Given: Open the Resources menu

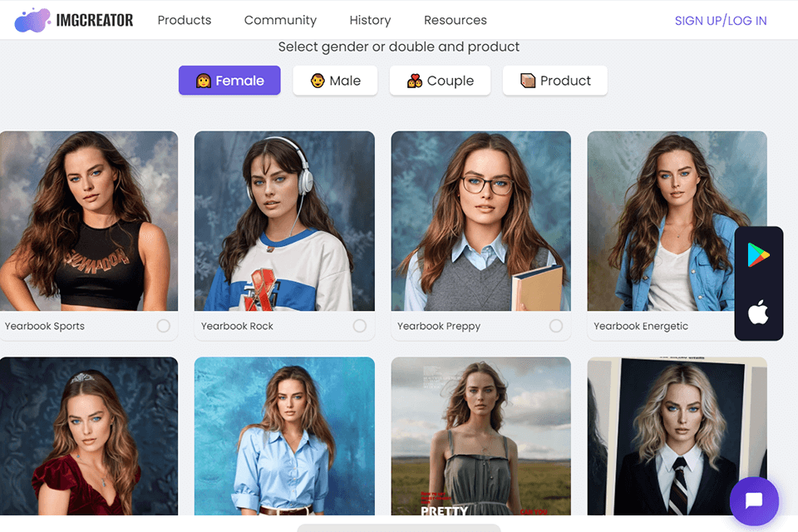Looking at the screenshot, I should point(455,20).
